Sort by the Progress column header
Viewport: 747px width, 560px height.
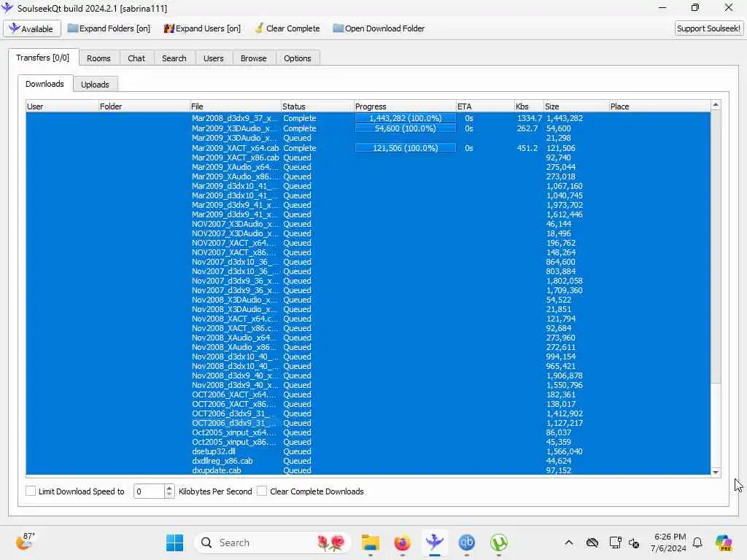click(x=404, y=106)
